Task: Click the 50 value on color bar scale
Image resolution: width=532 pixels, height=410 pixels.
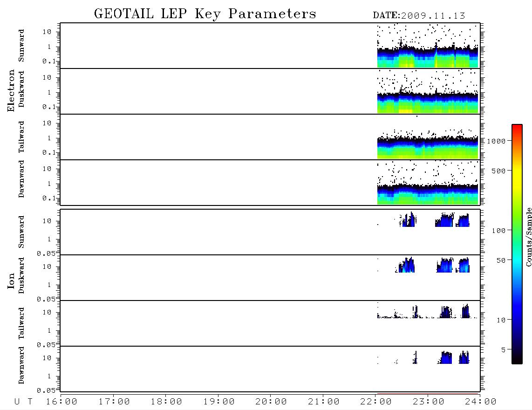Action: click(501, 260)
